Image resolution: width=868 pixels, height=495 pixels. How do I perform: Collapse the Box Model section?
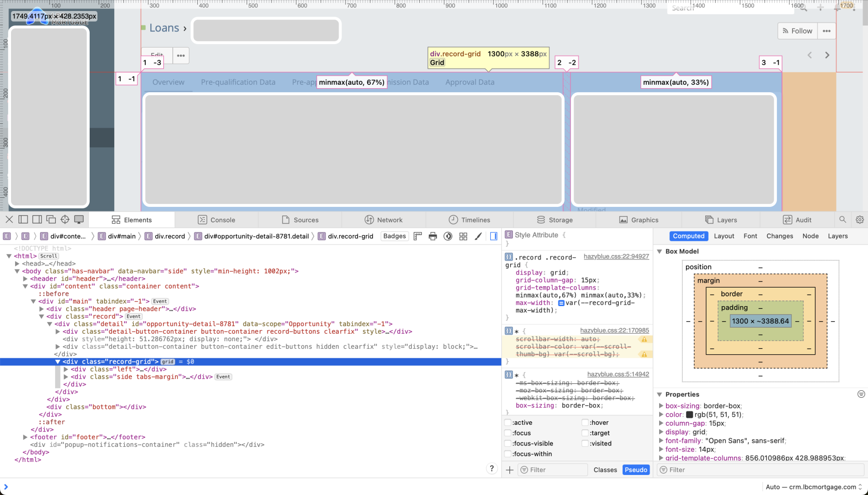(660, 252)
